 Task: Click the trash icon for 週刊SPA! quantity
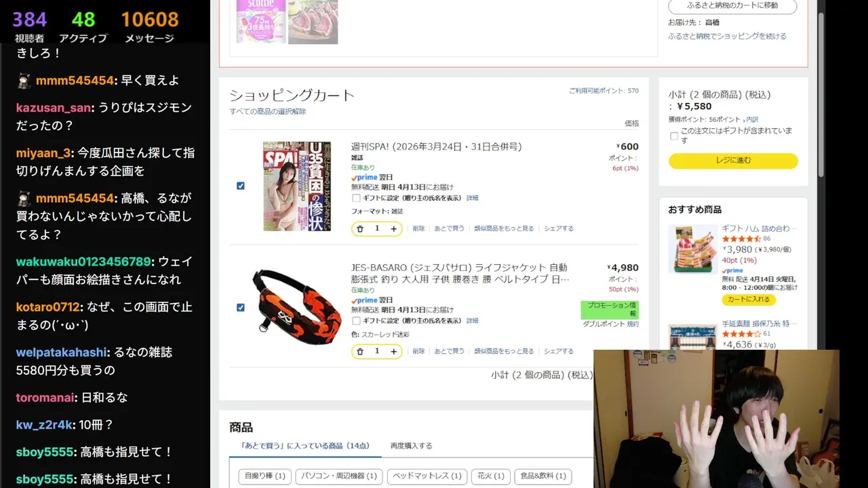point(360,228)
